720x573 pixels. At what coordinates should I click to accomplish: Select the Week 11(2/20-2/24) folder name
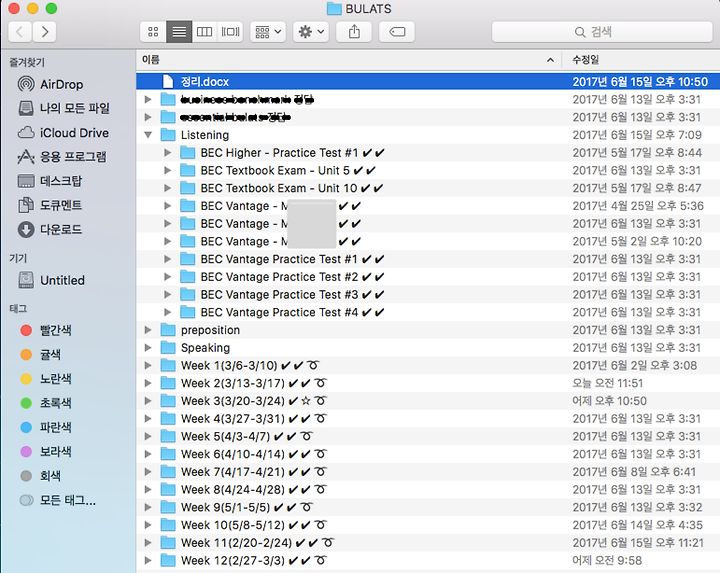pyautogui.click(x=257, y=543)
